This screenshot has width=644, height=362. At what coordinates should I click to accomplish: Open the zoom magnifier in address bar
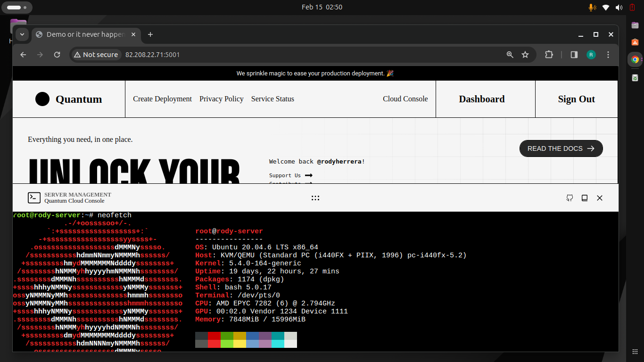point(510,55)
